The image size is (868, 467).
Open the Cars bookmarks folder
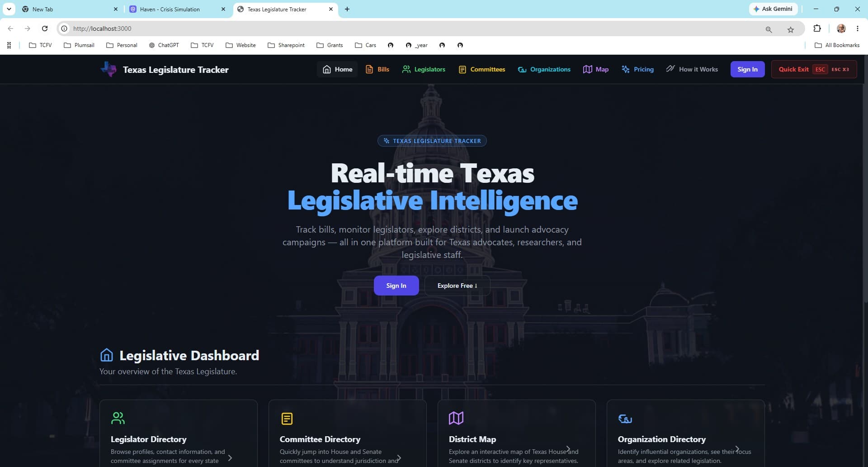(365, 45)
